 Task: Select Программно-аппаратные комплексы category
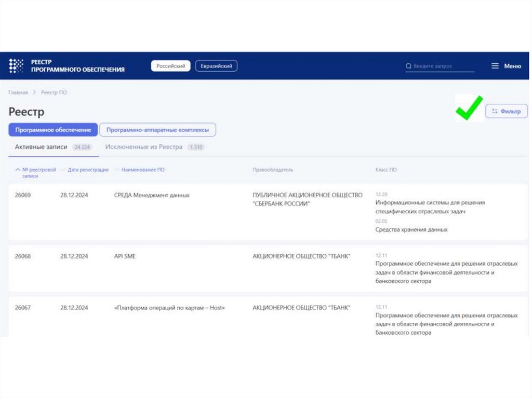coord(157,130)
